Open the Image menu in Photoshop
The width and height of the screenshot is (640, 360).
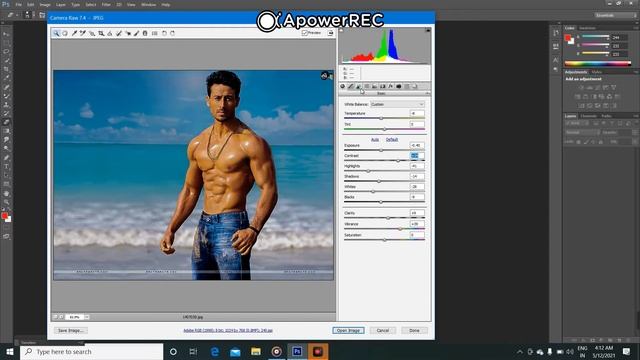point(45,4)
